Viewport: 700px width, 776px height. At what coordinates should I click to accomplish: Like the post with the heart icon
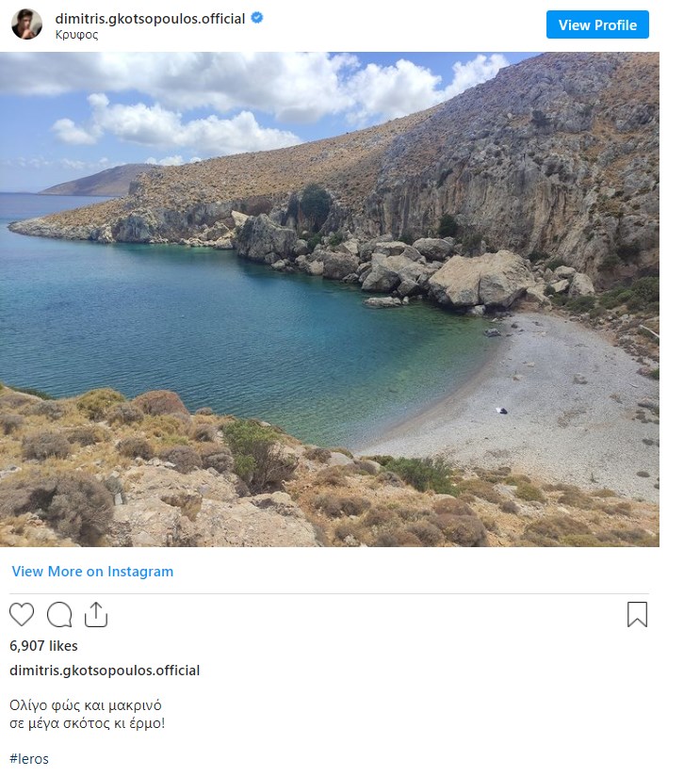coord(22,614)
